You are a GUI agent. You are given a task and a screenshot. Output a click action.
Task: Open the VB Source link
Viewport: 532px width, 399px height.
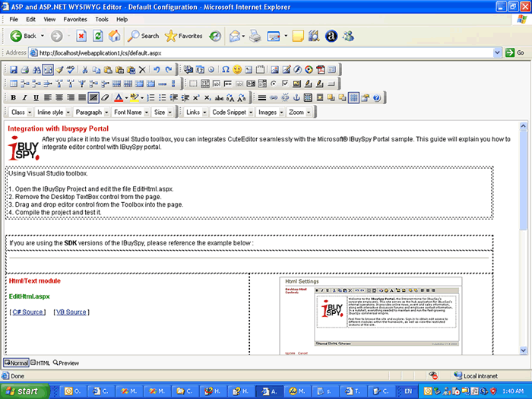pos(71,312)
